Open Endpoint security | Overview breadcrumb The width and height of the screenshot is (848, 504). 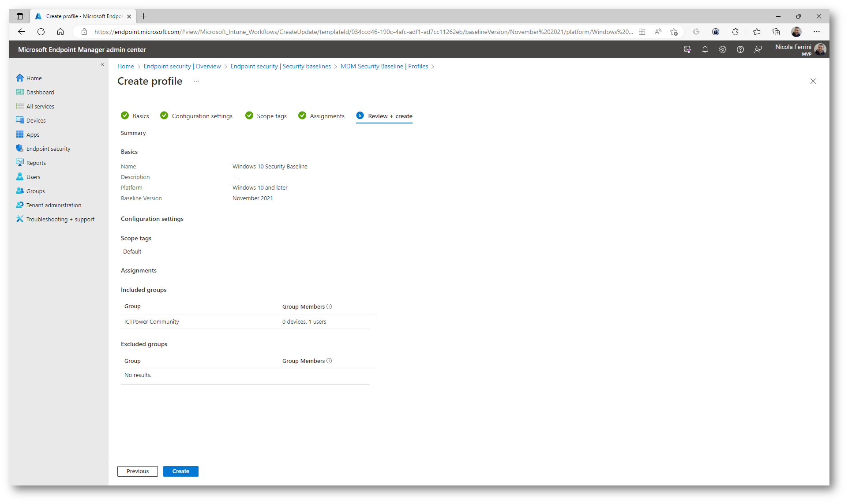(x=182, y=66)
